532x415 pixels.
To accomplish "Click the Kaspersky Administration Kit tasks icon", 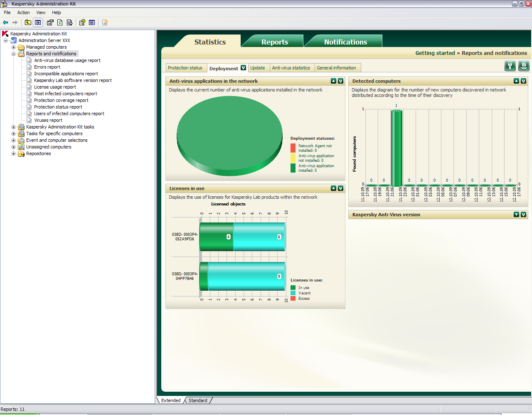I will click(21, 127).
